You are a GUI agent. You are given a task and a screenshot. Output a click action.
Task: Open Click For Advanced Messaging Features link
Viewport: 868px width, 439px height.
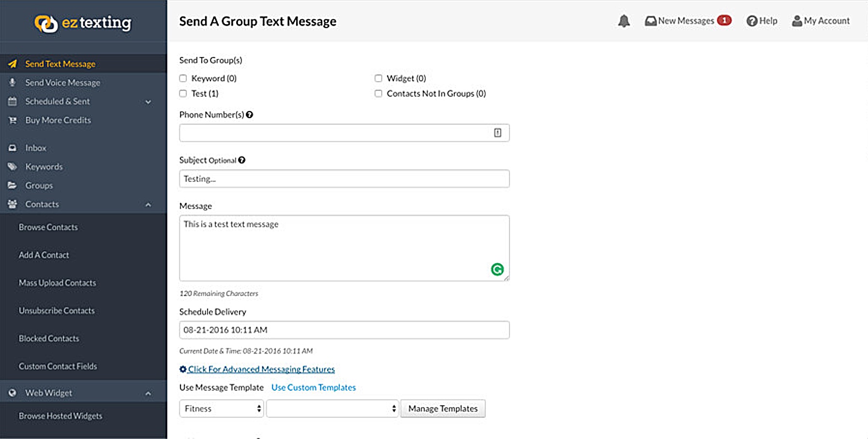coord(261,369)
